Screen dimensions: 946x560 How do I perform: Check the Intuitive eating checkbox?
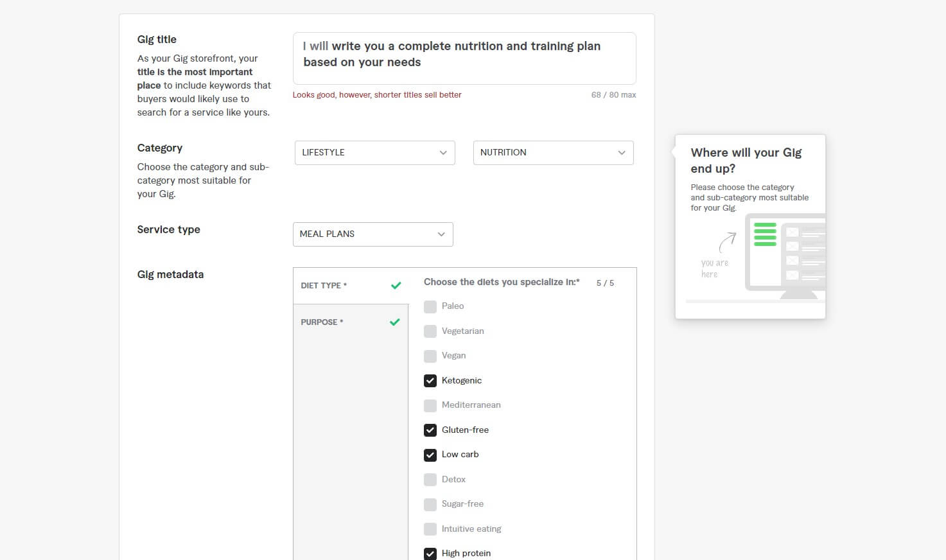coord(430,529)
